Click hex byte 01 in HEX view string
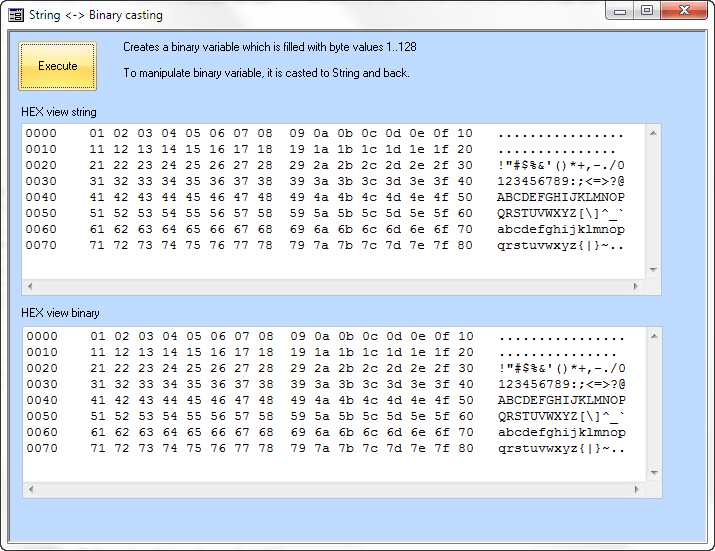This screenshot has height=551, width=715. 97,133
